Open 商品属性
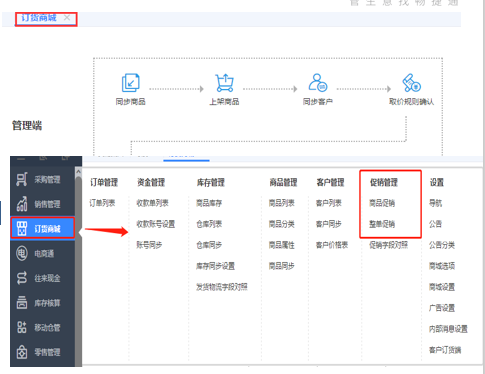Viewport: 485px width, 374px height. coord(282,245)
